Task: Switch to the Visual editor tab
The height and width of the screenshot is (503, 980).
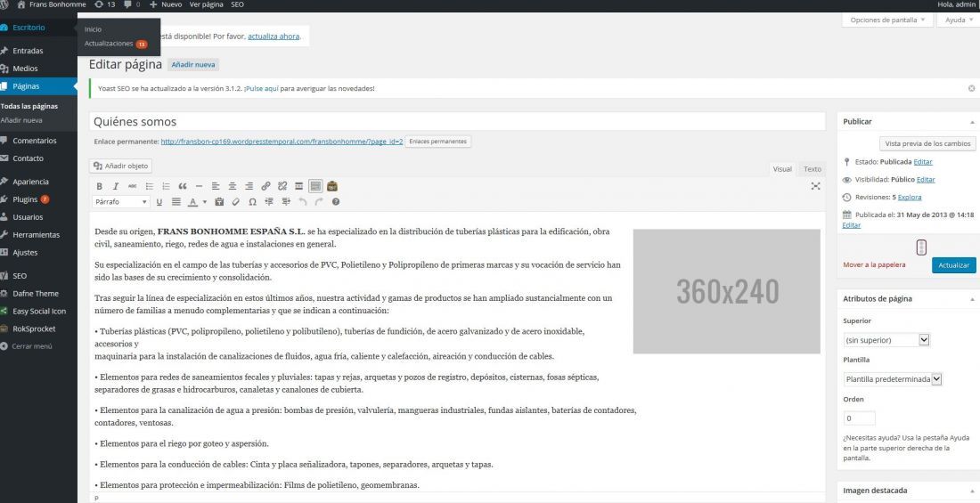Action: pos(782,169)
